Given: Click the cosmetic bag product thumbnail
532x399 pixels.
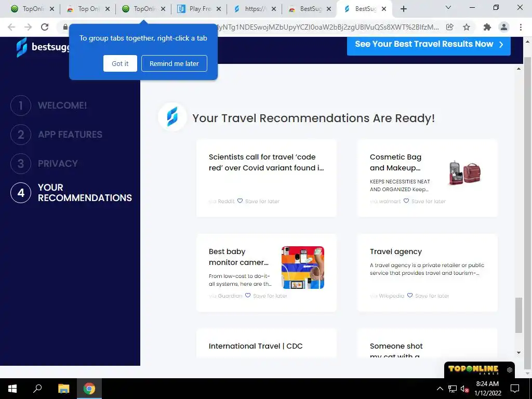Looking at the screenshot, I should pos(464,173).
